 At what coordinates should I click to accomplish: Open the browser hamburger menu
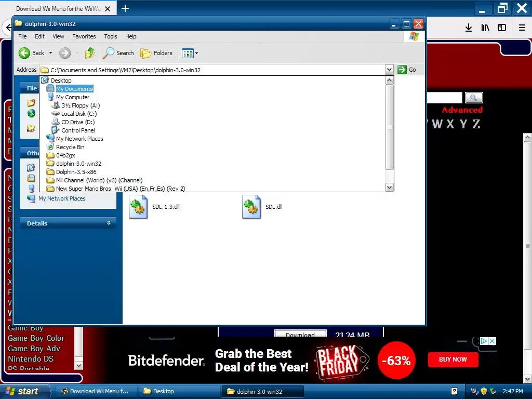coord(522,28)
